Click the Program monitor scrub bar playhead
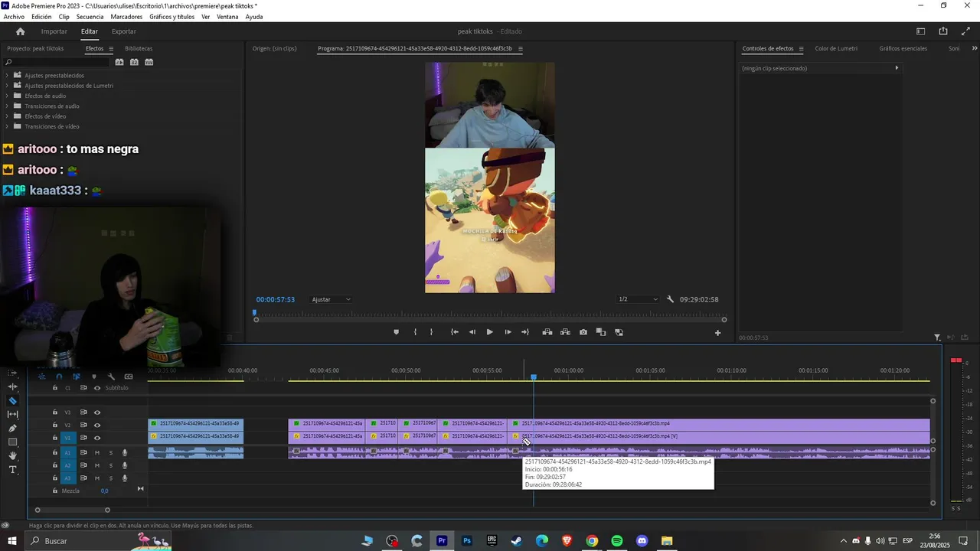980x551 pixels. tap(255, 312)
